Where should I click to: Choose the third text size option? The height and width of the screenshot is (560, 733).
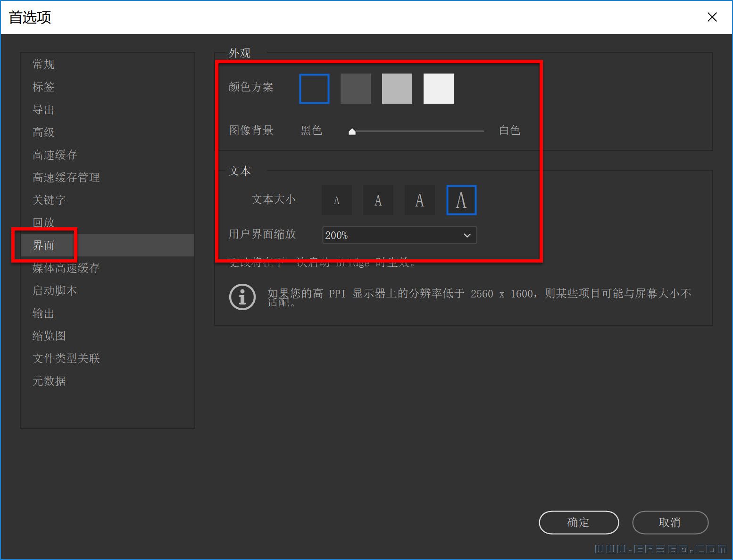pyautogui.click(x=419, y=199)
